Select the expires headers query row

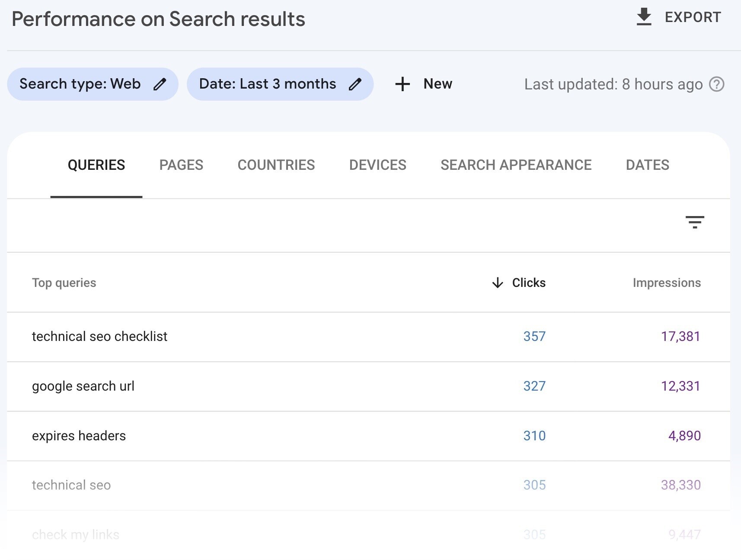[79, 436]
